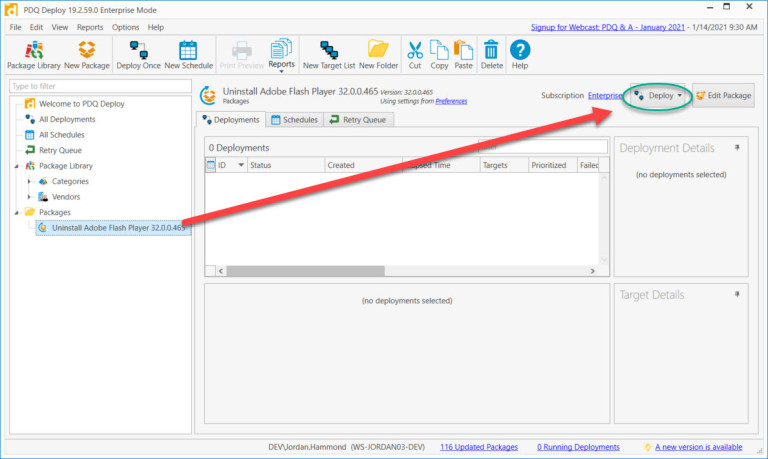Open the Reports toolbar dropdown

(x=281, y=55)
